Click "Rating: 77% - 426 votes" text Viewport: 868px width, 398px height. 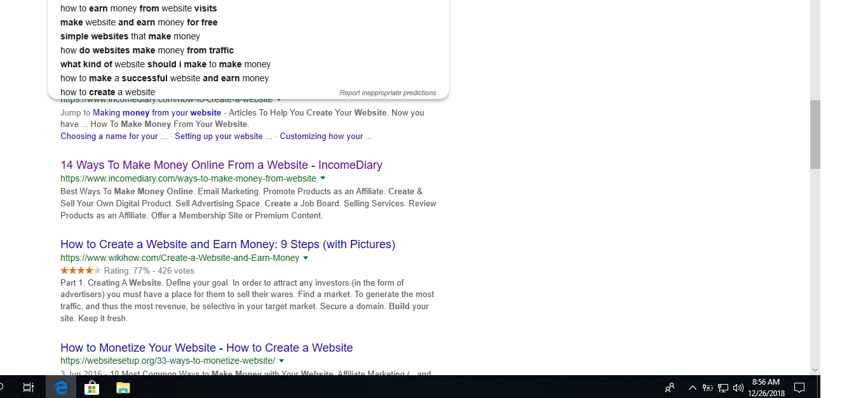(x=149, y=270)
